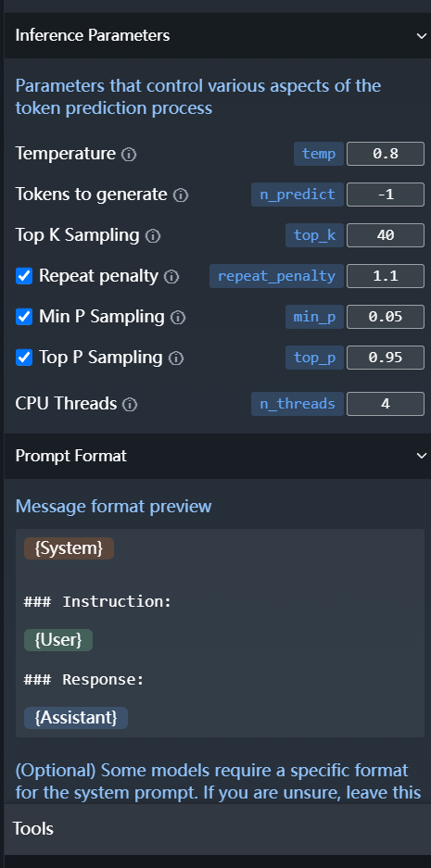Uncheck the Min P Sampling checkbox
This screenshot has height=868, width=431.
24,317
